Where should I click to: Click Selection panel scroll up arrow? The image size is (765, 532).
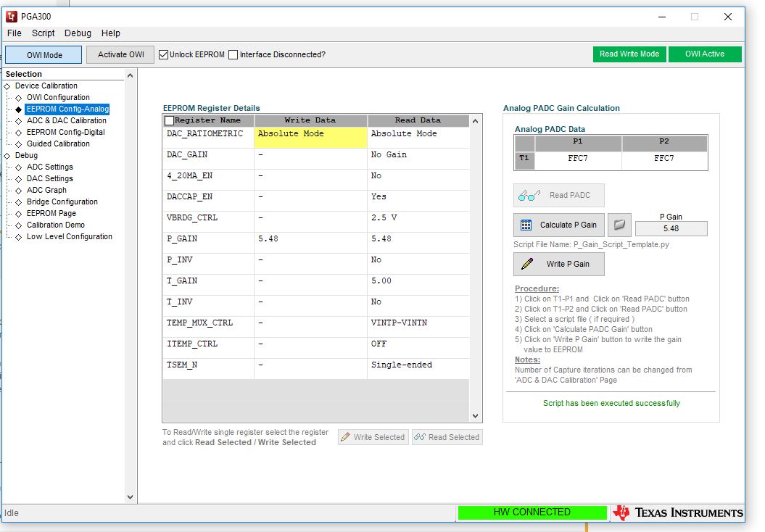(130, 75)
